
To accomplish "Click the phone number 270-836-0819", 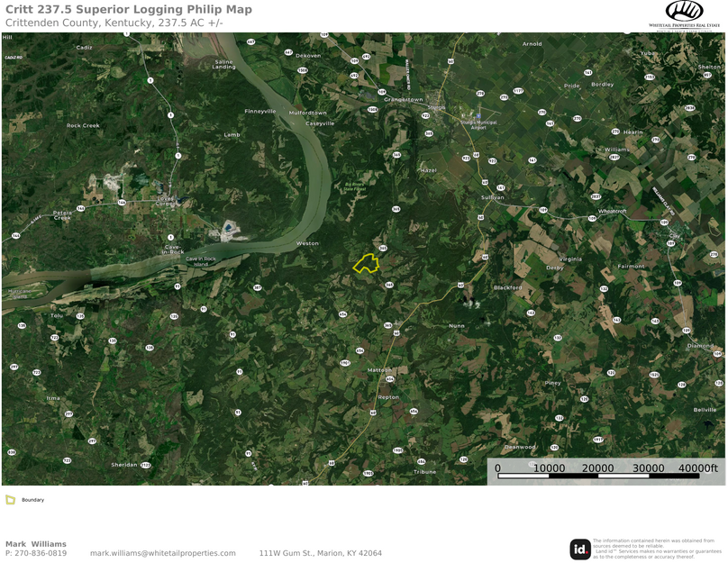I will [41, 553].
